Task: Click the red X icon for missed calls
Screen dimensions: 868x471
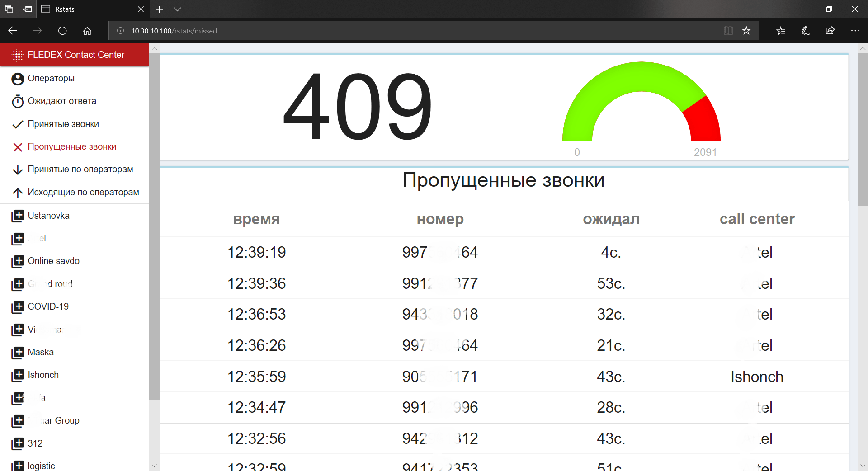Action: [18, 147]
